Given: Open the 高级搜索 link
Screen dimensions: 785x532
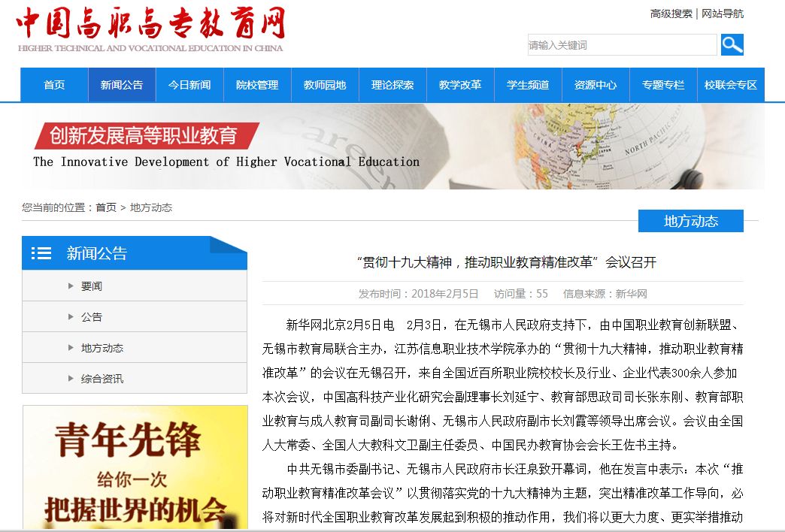Looking at the screenshot, I should click(671, 14).
